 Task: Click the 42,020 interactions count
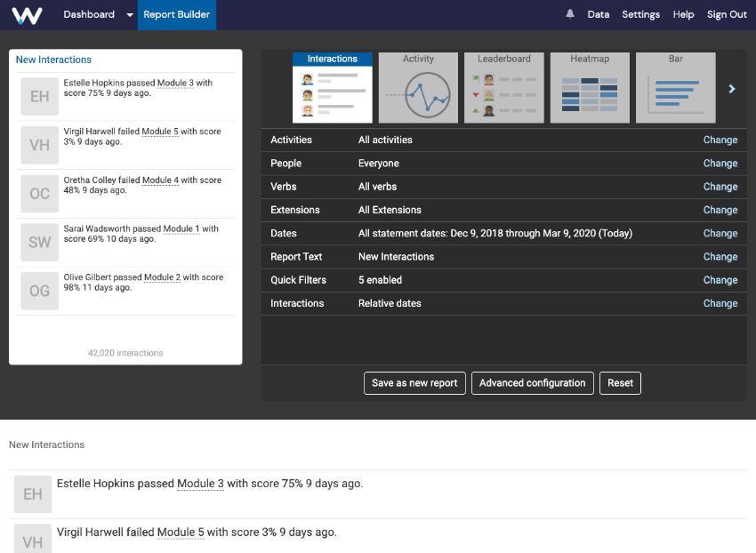[125, 353]
